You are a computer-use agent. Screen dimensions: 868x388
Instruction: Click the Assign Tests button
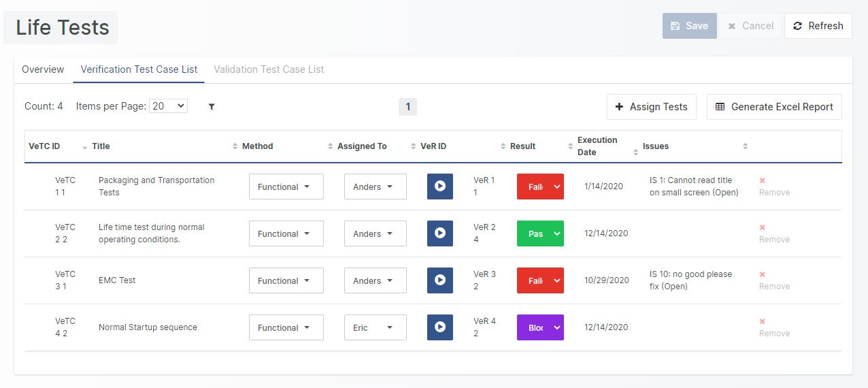pos(651,107)
